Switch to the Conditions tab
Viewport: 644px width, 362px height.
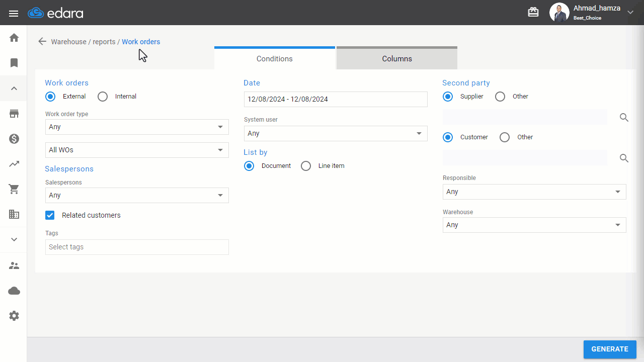pos(275,58)
